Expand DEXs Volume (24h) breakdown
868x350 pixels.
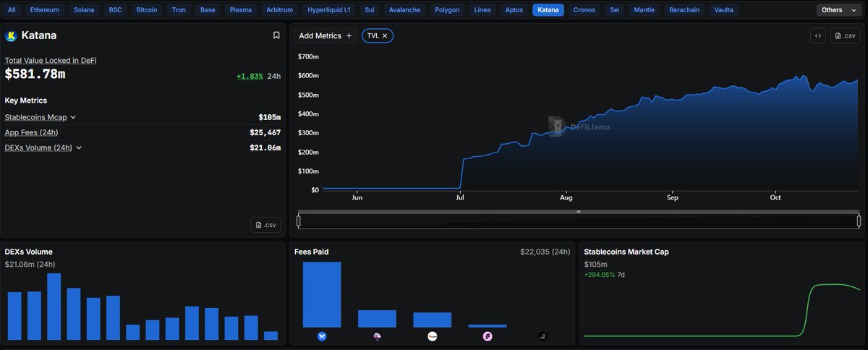79,148
